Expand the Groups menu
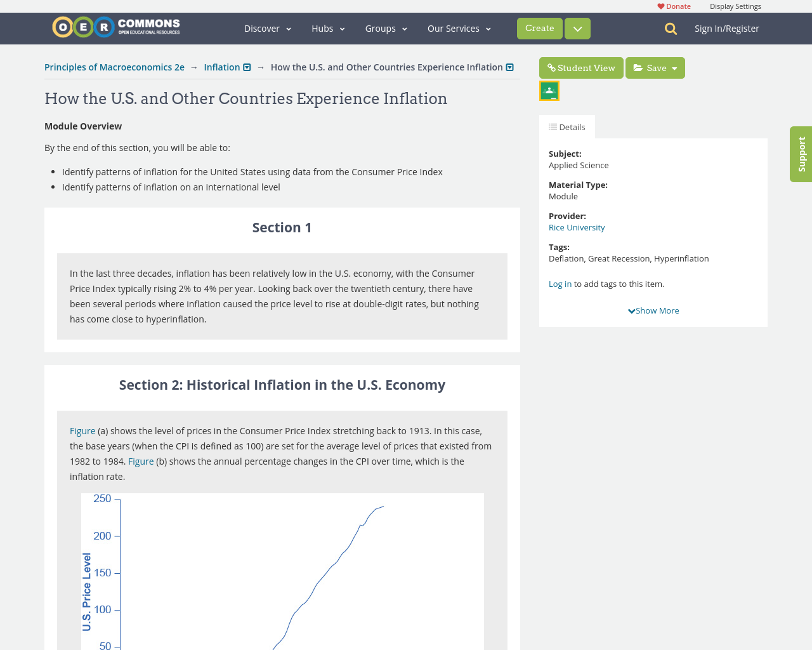The image size is (812, 650). tap(386, 29)
